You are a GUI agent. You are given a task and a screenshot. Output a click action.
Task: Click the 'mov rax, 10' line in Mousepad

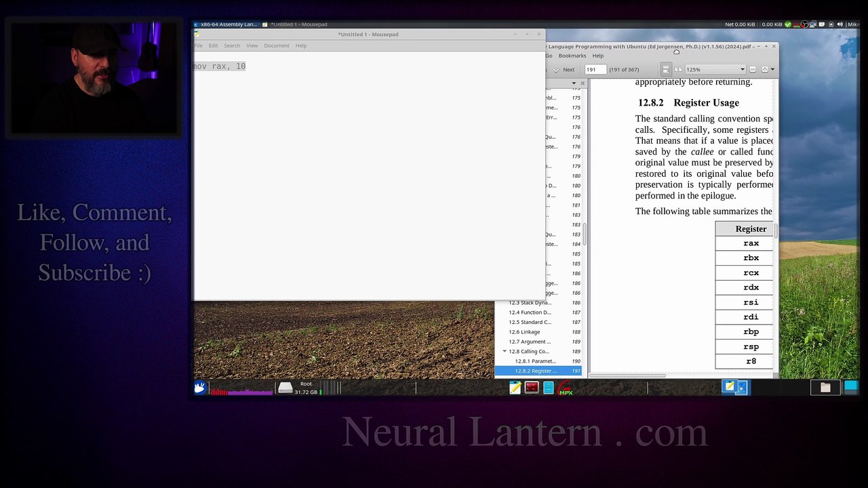(x=219, y=66)
